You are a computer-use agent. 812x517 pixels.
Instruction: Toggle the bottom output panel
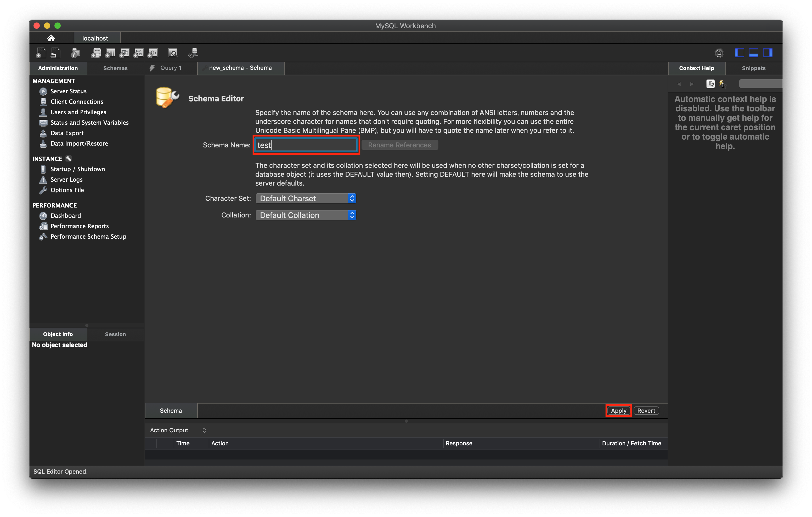(753, 53)
